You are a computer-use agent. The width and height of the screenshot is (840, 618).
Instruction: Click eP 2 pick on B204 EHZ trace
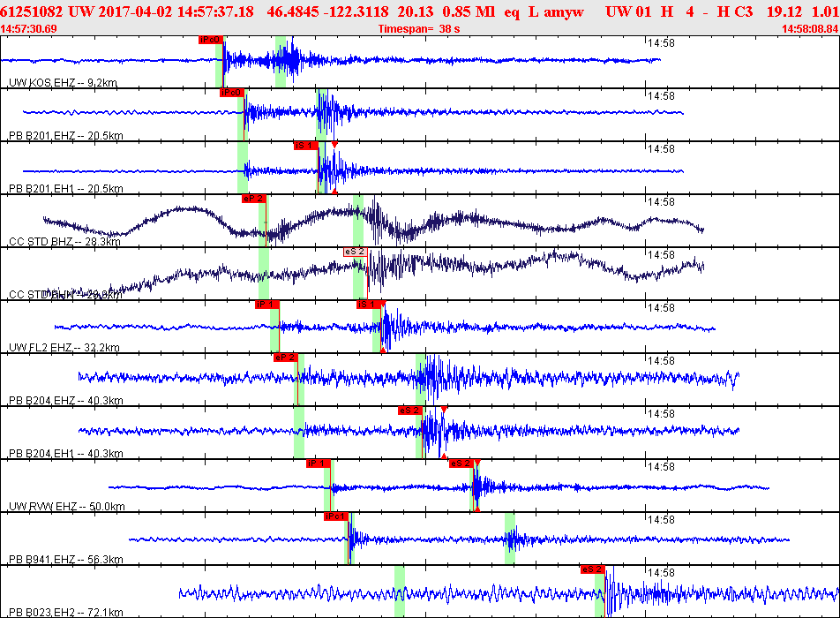[x=286, y=358]
